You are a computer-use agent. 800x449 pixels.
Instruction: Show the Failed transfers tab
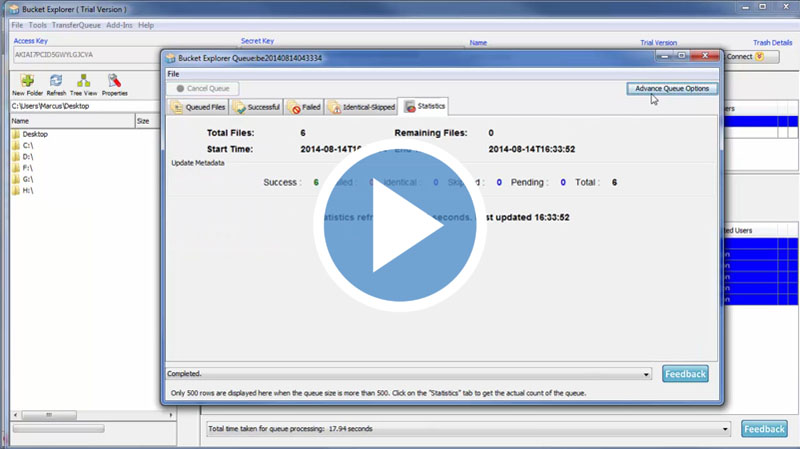(304, 106)
